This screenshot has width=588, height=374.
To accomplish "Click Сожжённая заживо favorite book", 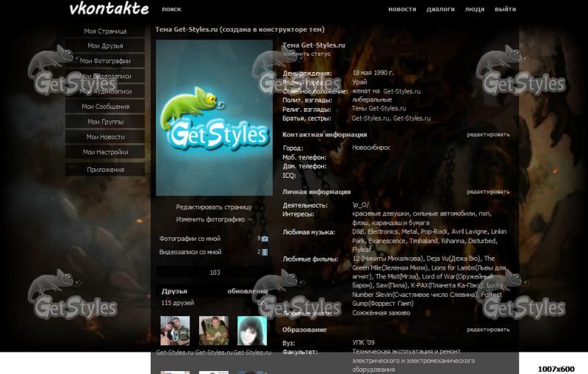I will click(381, 313).
